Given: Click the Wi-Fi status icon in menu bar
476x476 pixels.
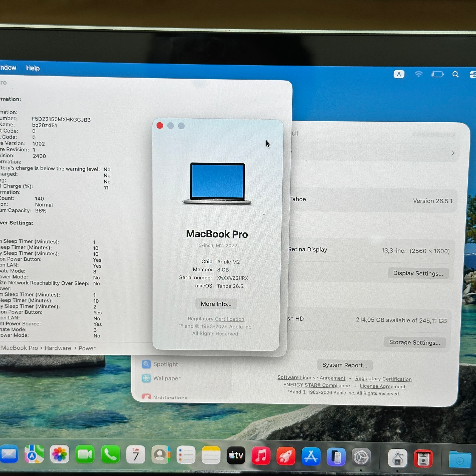Looking at the screenshot, I should [419, 74].
